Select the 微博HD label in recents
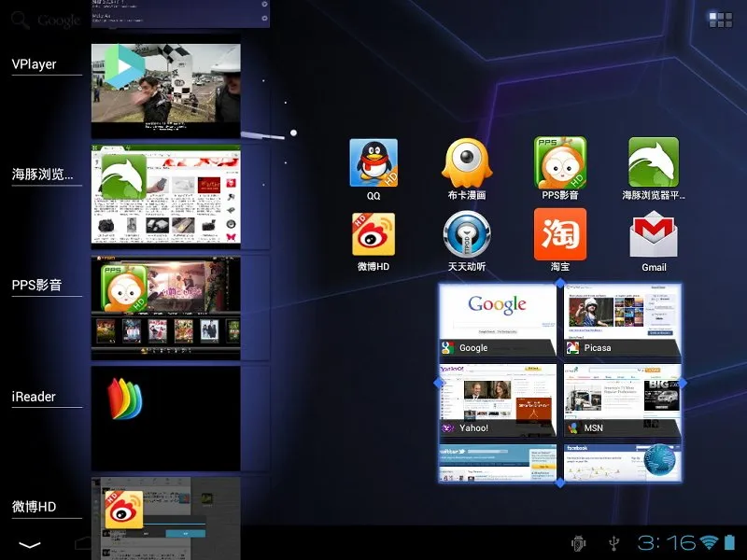 point(34,506)
